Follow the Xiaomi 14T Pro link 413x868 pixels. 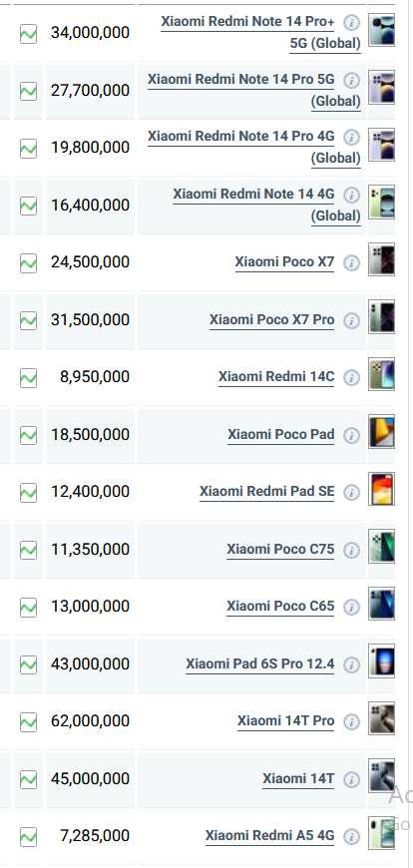(285, 721)
